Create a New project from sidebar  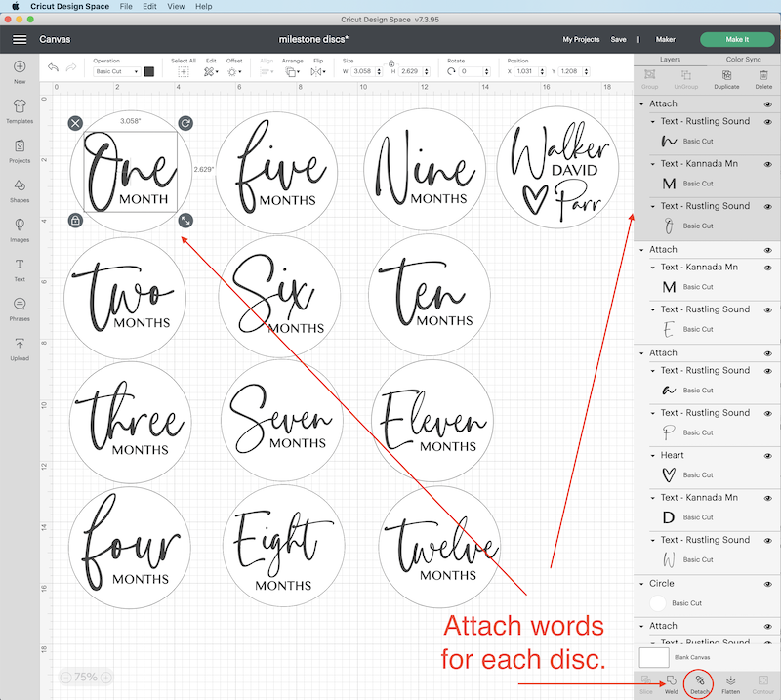click(x=20, y=71)
